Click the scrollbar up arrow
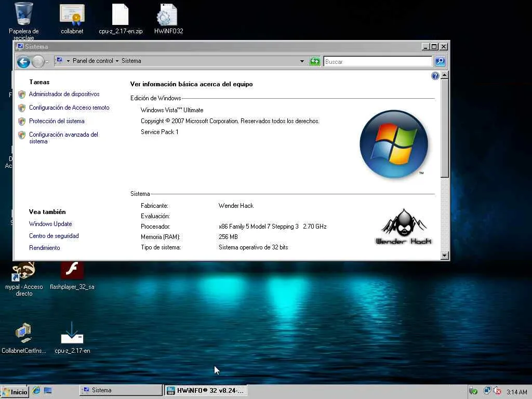This screenshot has width=532, height=399. (445, 75)
